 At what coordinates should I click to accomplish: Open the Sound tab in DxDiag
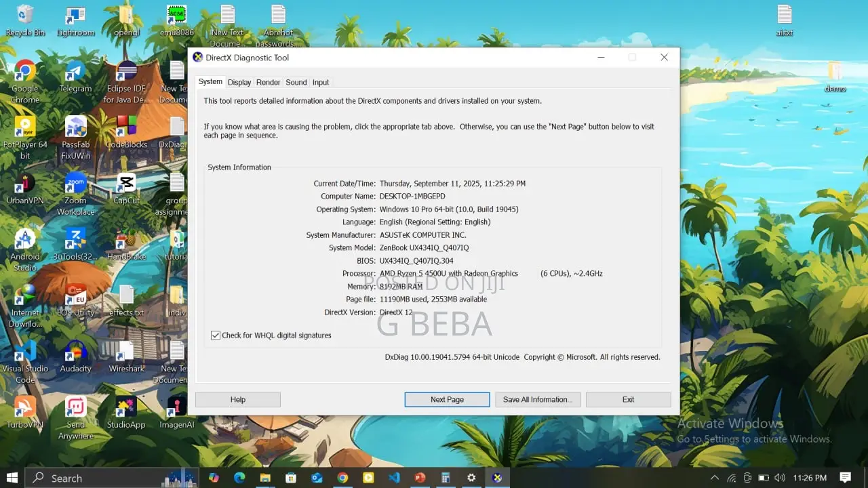click(x=296, y=83)
